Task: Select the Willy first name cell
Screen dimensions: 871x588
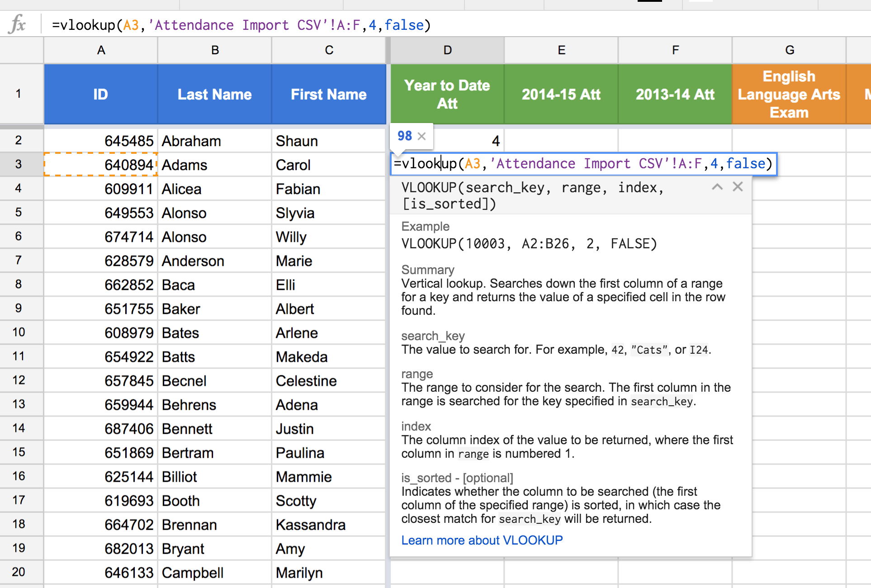Action: [329, 237]
